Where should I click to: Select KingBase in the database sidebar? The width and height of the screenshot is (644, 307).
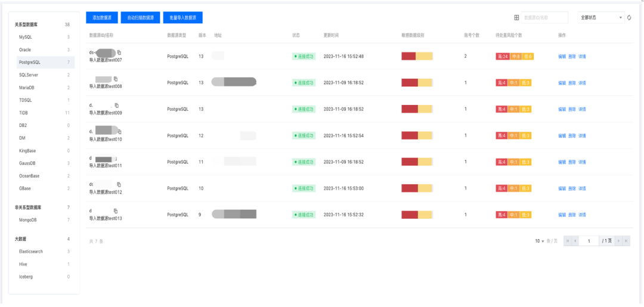(x=45, y=151)
